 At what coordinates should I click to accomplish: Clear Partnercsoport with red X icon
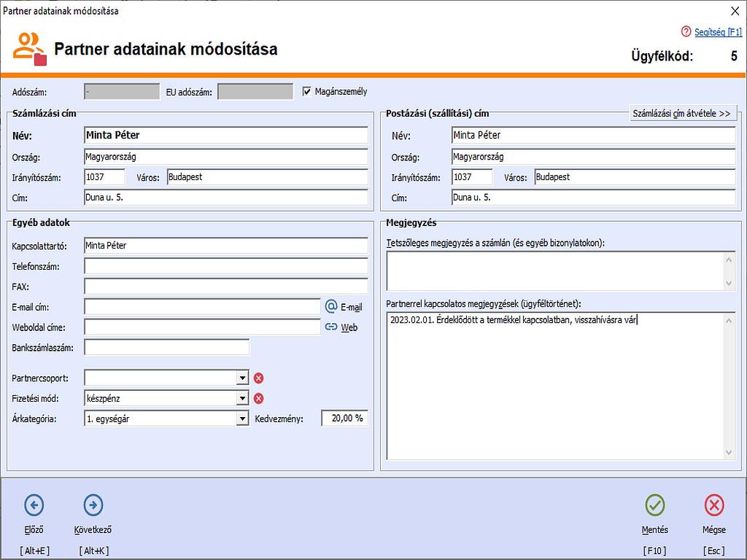coord(258,378)
